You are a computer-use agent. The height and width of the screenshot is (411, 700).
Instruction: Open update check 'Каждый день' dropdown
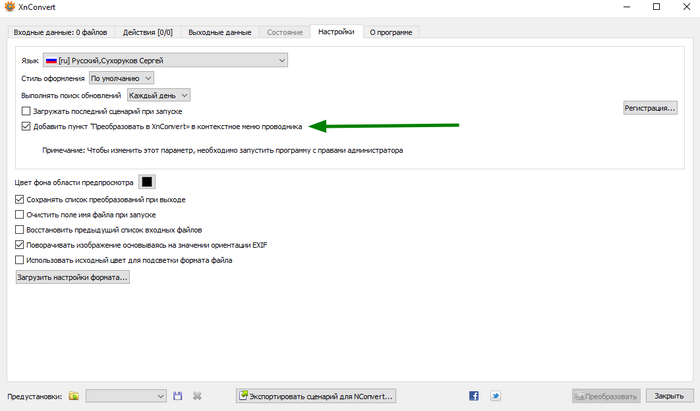(158, 95)
